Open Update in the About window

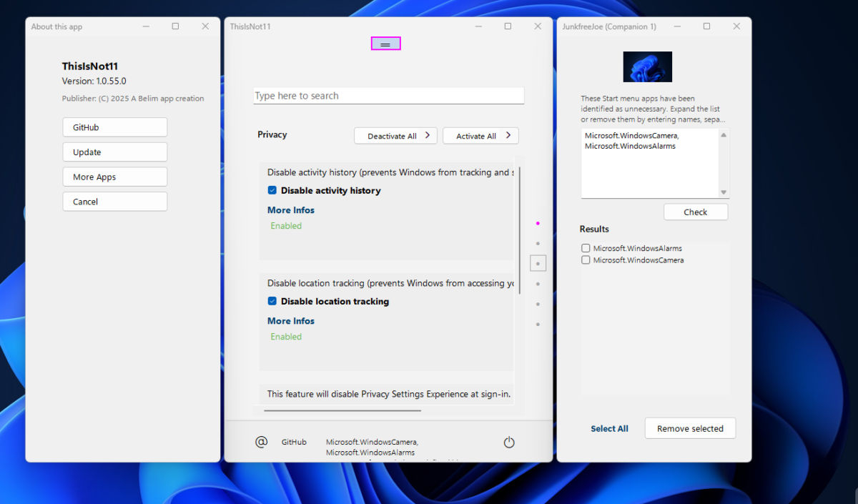click(x=114, y=152)
